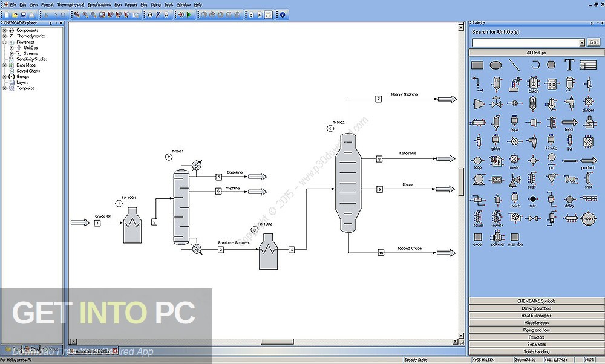Click the blue info help toolbar icon
This screenshot has width=605, height=364.
pos(283,15)
